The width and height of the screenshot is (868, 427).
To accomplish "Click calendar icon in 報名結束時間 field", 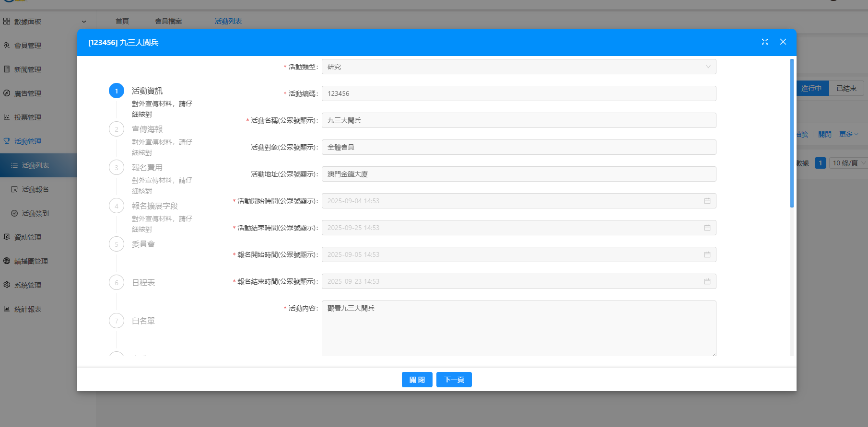I will pos(707,281).
